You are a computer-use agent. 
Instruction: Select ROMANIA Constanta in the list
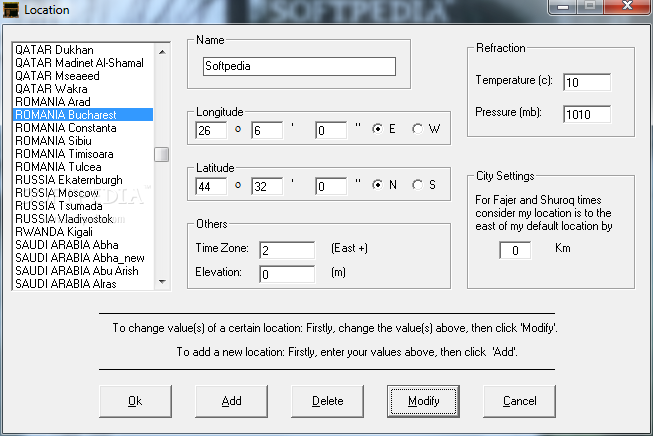[x=83, y=128]
